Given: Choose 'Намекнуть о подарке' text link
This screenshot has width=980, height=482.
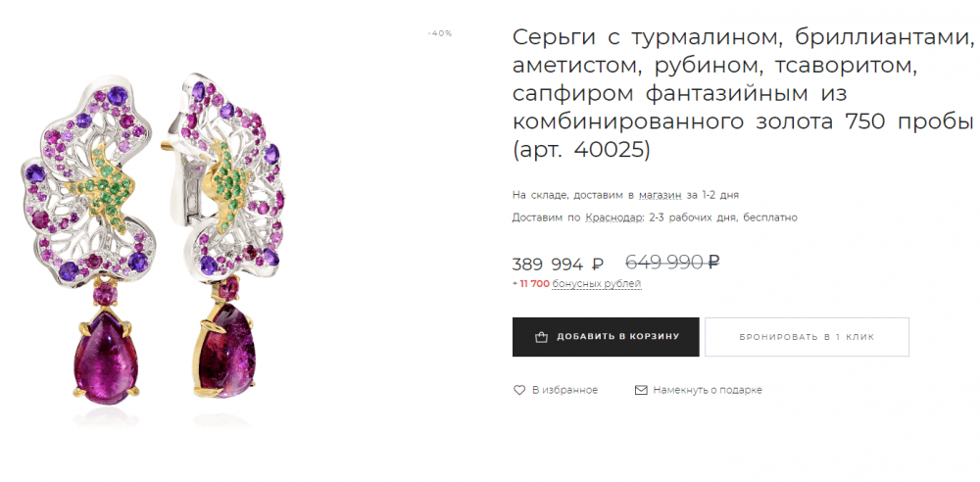Looking at the screenshot, I should pos(708,390).
